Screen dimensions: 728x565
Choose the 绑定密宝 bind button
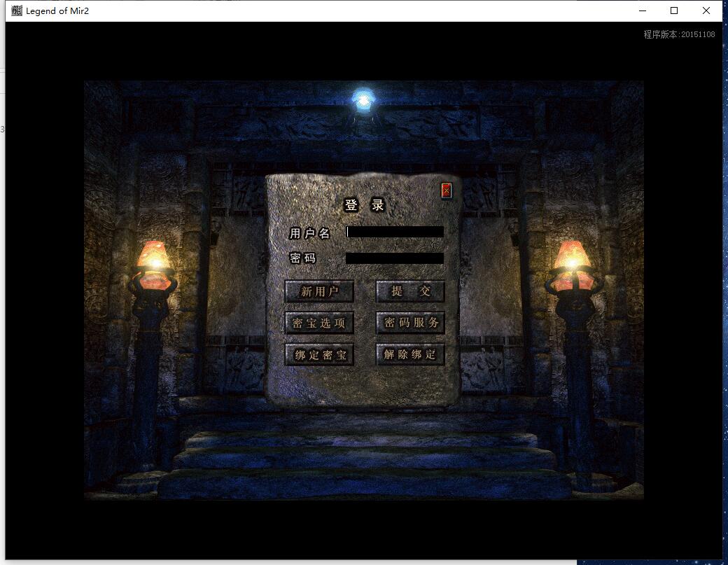tap(319, 355)
